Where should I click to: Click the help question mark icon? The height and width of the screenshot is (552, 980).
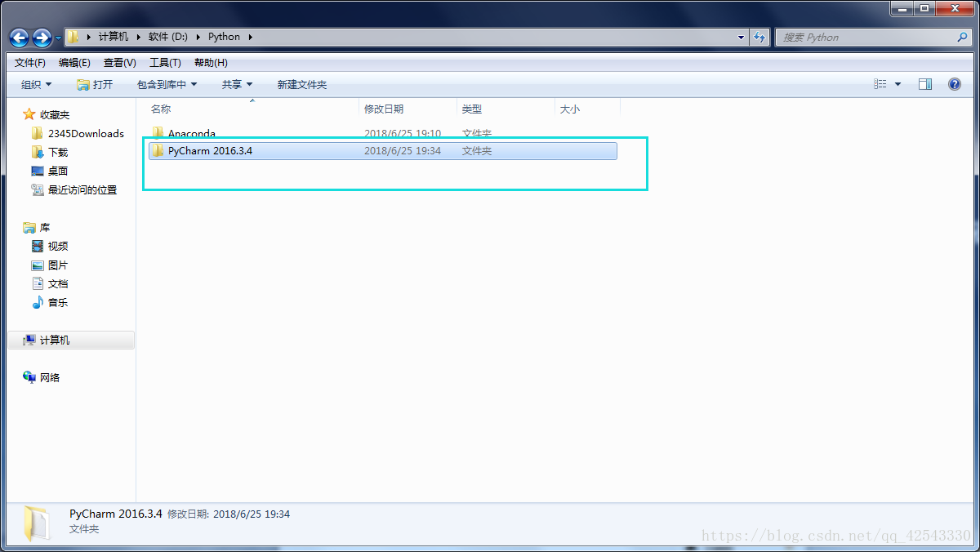click(955, 84)
